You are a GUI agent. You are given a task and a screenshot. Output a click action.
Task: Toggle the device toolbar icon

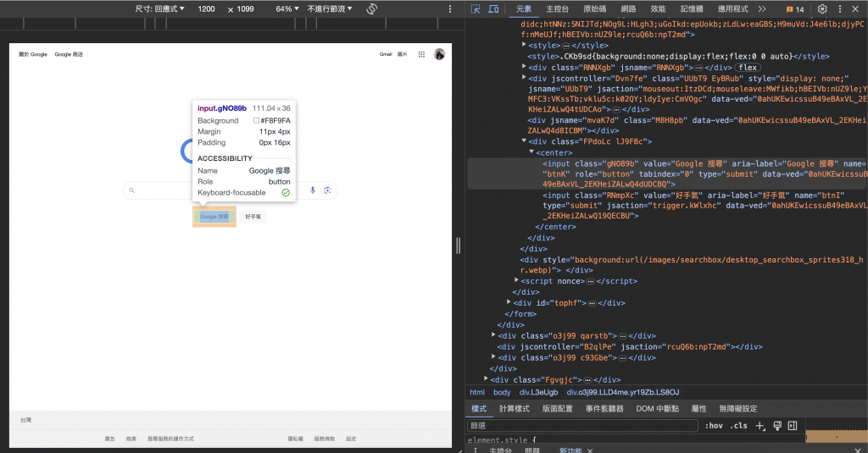(493, 8)
